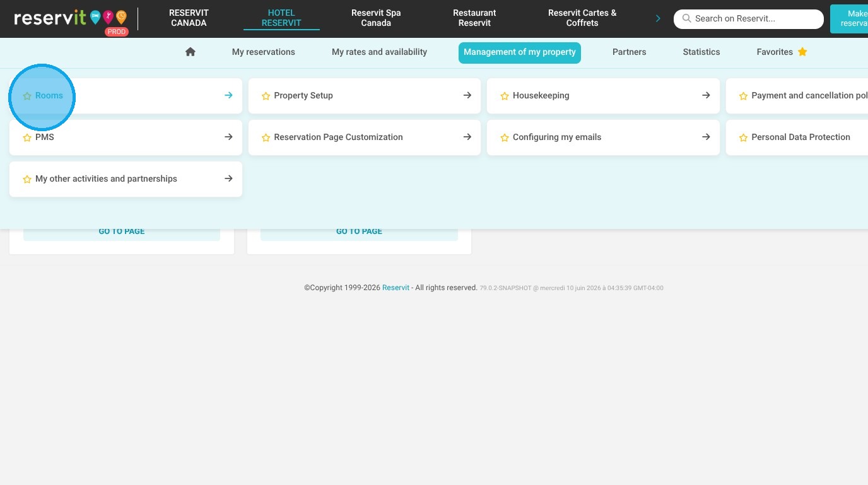
Task: Click the arrow on the Rooms card
Action: (228, 95)
